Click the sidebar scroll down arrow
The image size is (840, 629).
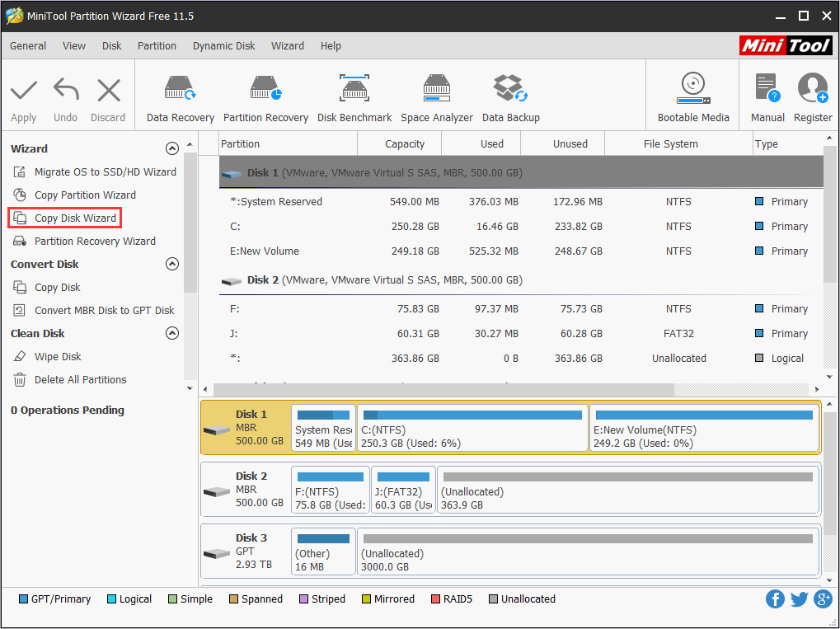tap(190, 388)
